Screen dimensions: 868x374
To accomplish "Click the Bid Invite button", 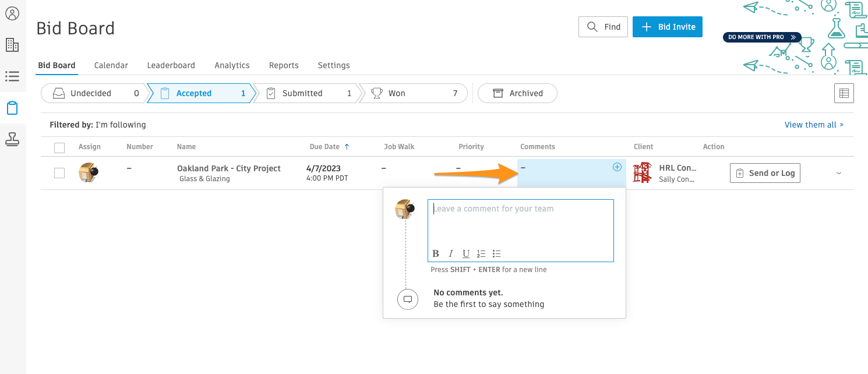I will [x=668, y=27].
